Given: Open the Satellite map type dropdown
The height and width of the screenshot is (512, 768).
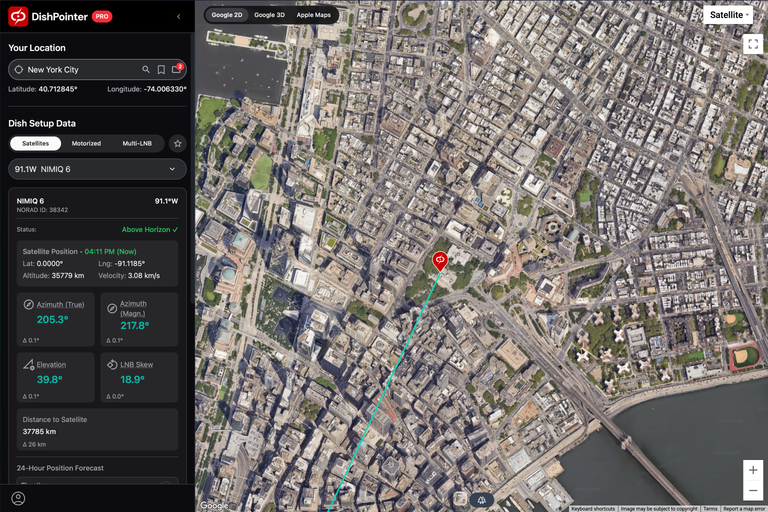Looking at the screenshot, I should click(x=728, y=15).
